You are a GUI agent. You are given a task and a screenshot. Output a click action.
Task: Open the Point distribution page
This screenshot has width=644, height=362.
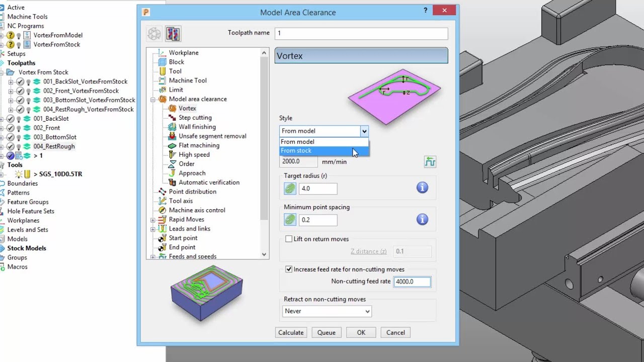point(193,192)
